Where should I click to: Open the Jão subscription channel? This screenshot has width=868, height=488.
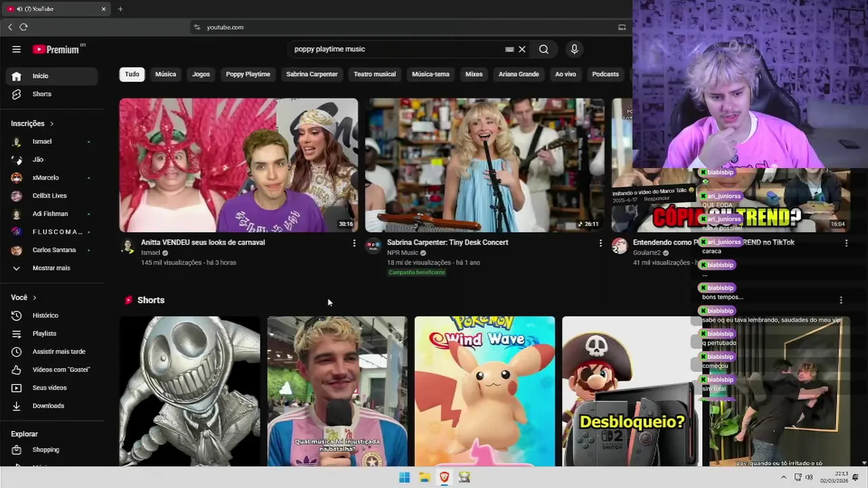tap(52, 159)
